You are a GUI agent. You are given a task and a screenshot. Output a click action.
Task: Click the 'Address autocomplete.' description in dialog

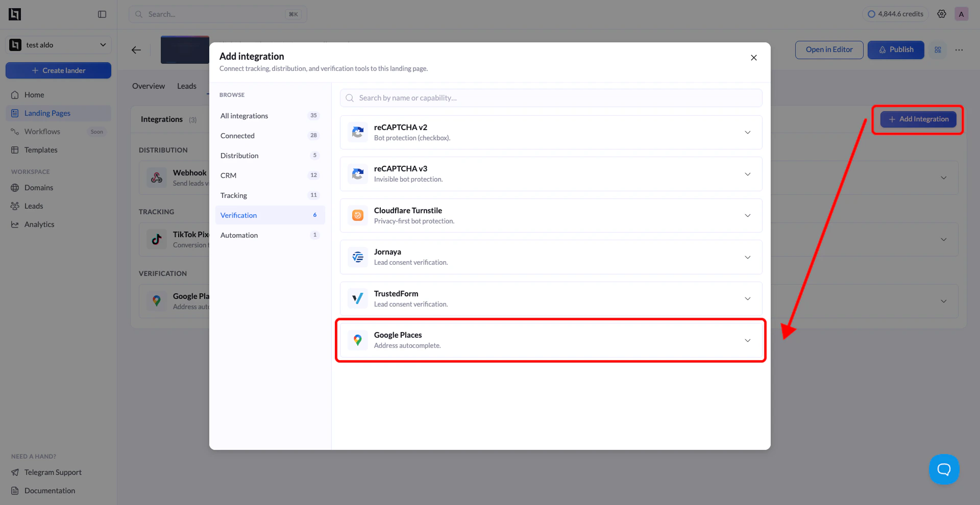407,346
